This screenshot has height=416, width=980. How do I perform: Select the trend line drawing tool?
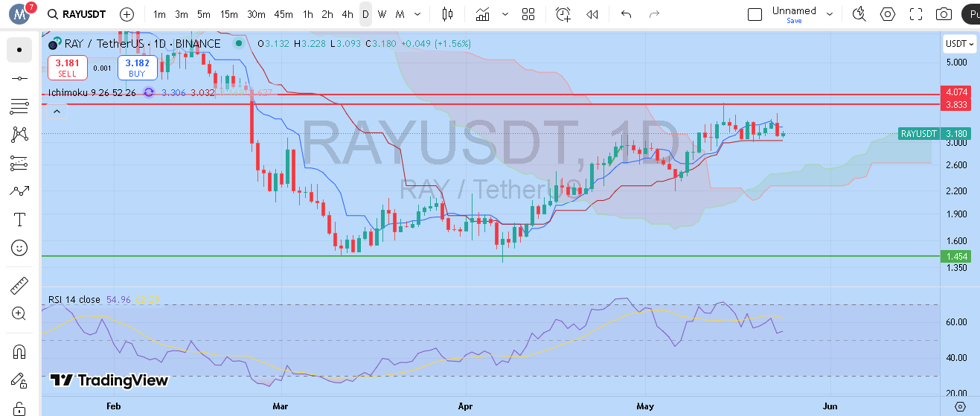(x=19, y=78)
